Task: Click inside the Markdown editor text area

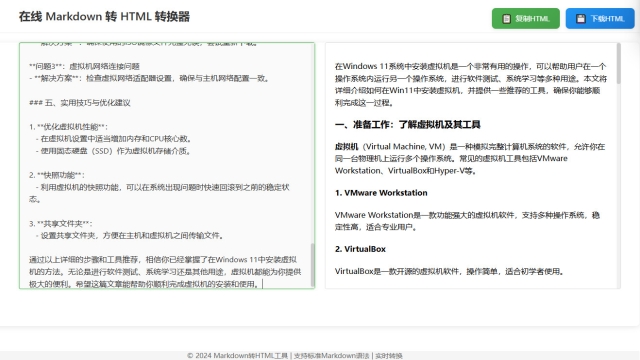Action: pyautogui.click(x=167, y=166)
